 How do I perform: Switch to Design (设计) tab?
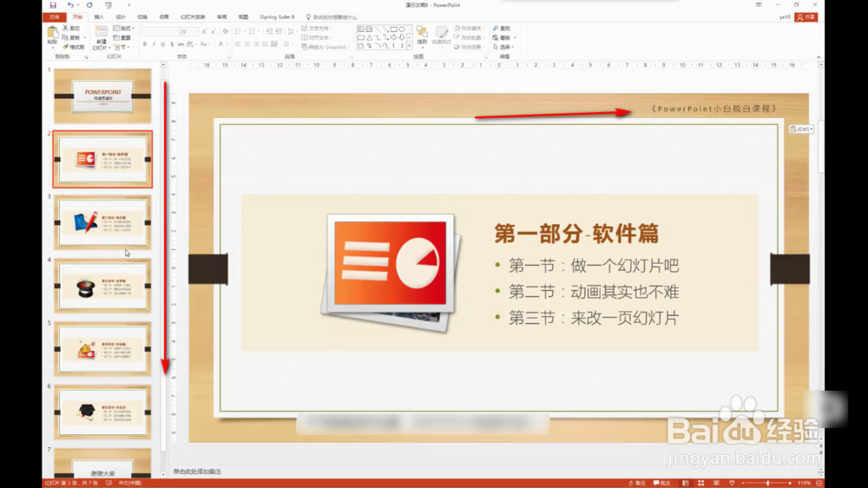(x=121, y=17)
